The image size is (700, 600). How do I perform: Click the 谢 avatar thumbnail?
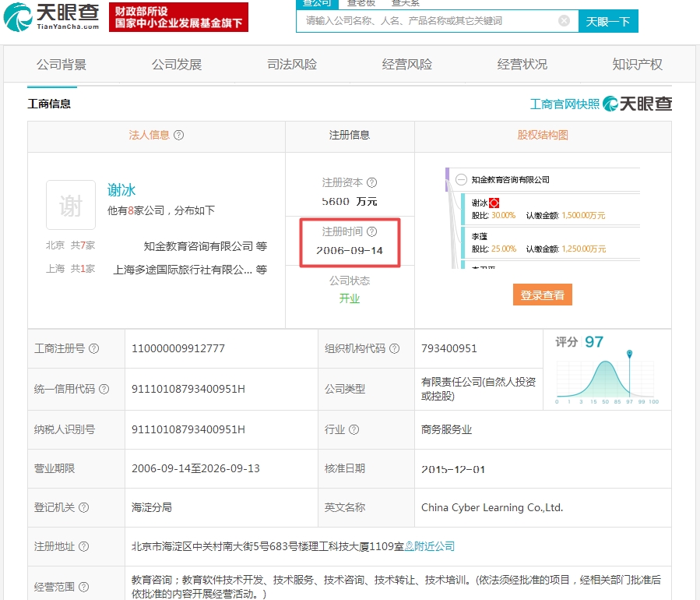(71, 205)
